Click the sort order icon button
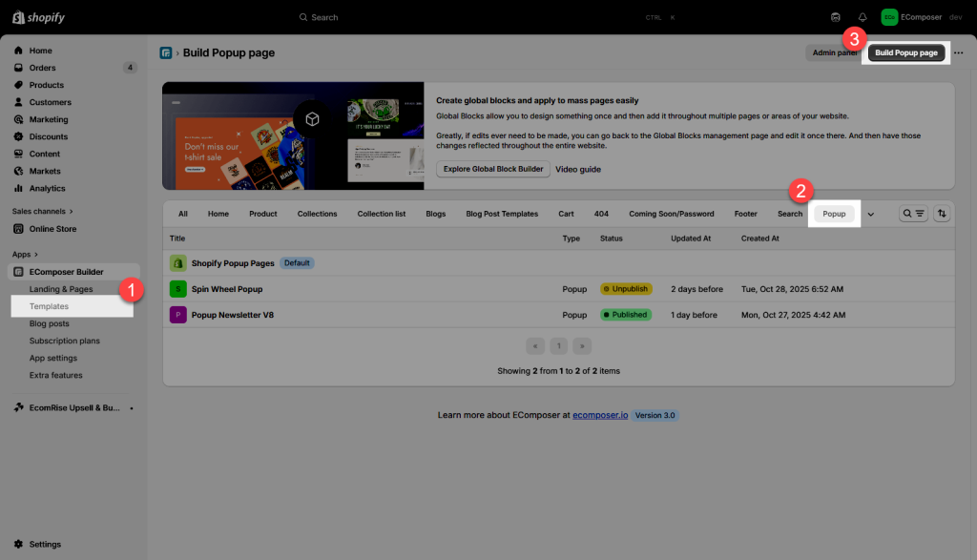 pos(943,214)
